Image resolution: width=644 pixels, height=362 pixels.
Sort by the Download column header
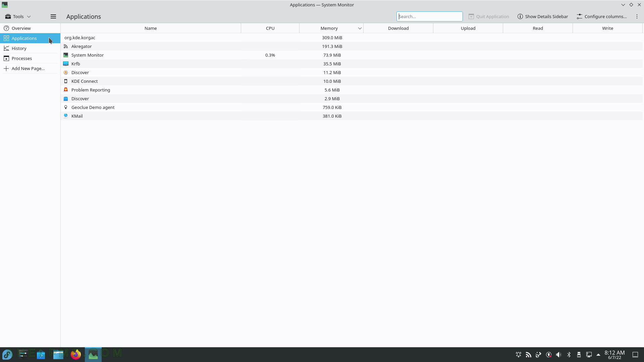point(398,28)
